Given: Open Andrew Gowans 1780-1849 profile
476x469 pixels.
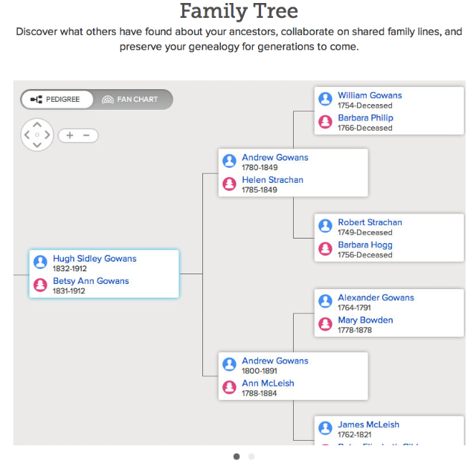Looking at the screenshot, I should pyautogui.click(x=275, y=158).
